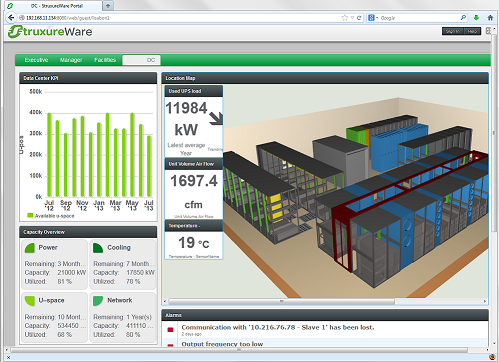Open the downloads green arrow icon
Screen dimensions: 499x362
point(476,18)
